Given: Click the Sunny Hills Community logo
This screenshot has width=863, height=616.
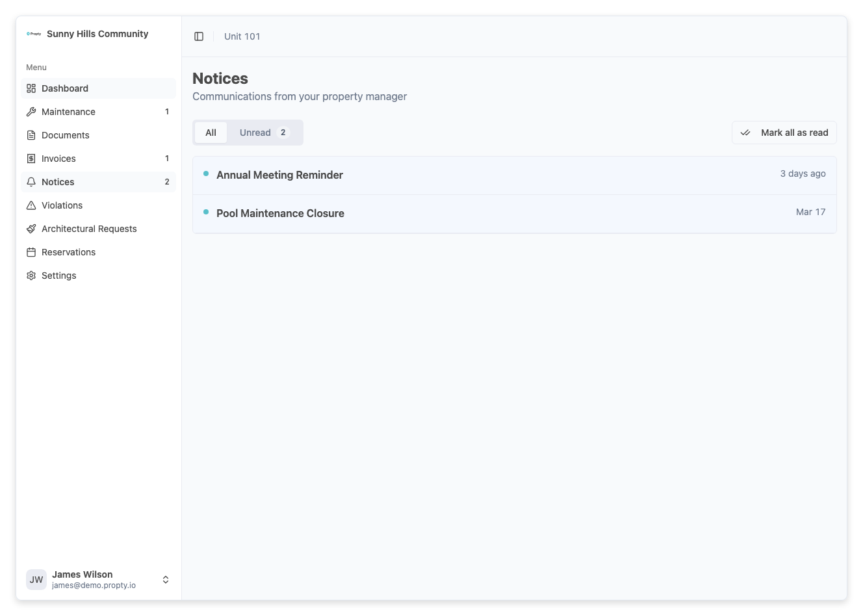Looking at the screenshot, I should [x=33, y=33].
